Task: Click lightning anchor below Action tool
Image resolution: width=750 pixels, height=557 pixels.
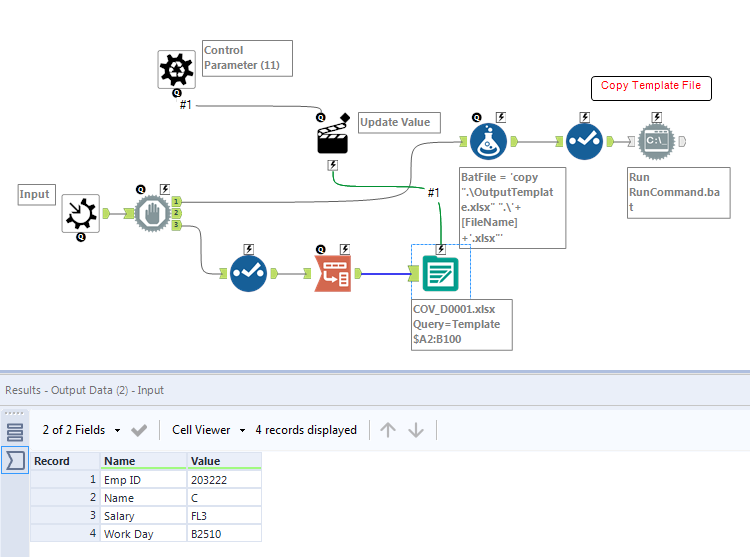Action: (332, 165)
